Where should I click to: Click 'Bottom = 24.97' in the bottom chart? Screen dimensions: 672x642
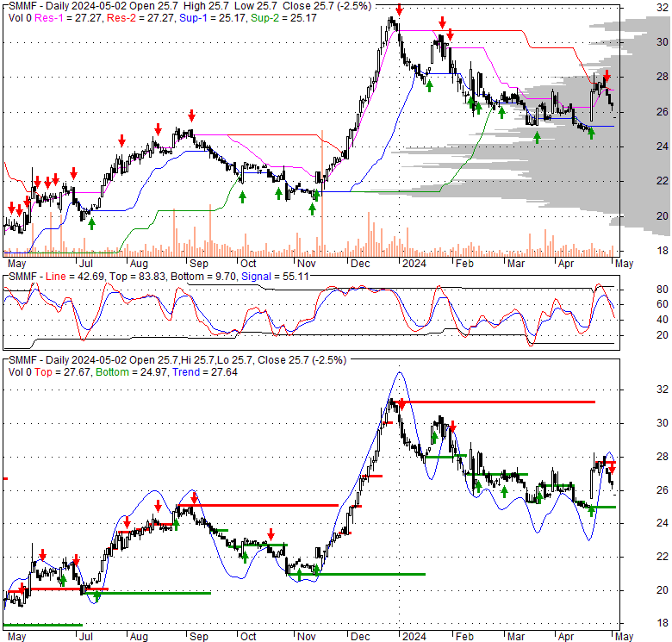click(132, 372)
